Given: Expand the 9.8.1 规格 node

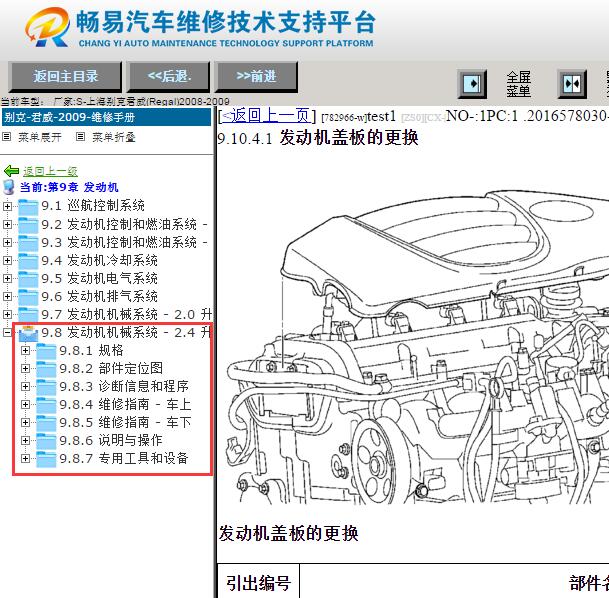Looking at the screenshot, I should point(25,350).
